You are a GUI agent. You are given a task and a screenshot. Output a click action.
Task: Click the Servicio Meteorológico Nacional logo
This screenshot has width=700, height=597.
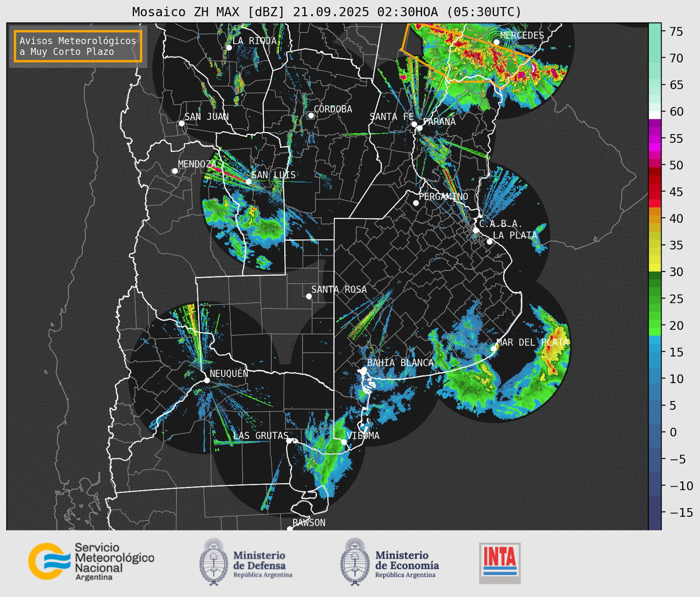click(91, 561)
